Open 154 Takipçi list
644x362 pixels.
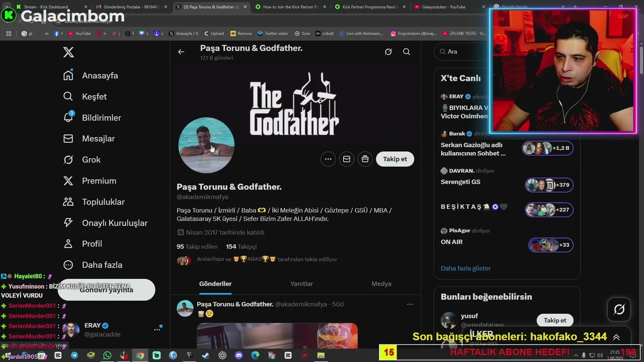click(x=241, y=246)
